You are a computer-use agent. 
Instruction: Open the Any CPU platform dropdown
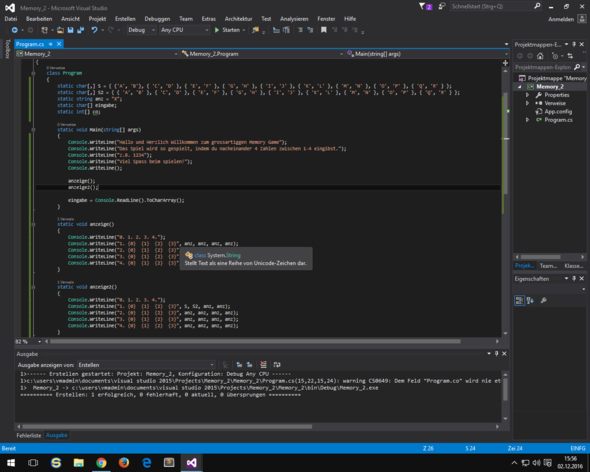pyautogui.click(x=184, y=30)
